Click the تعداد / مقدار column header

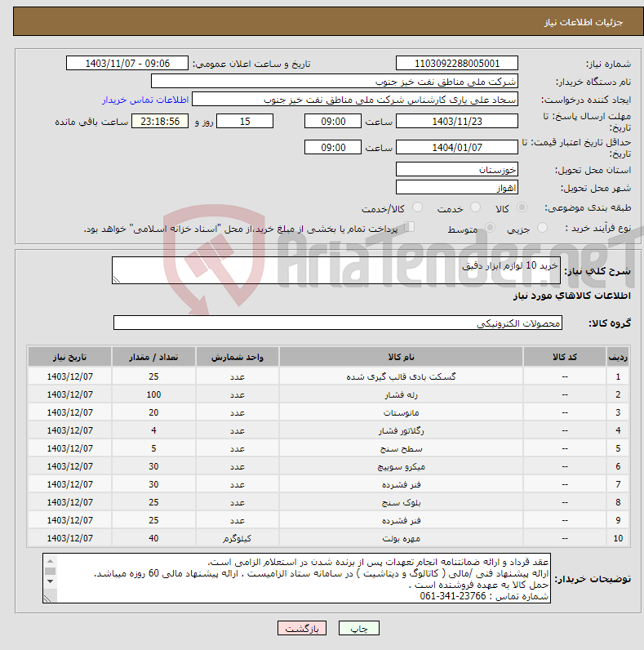click(x=153, y=357)
